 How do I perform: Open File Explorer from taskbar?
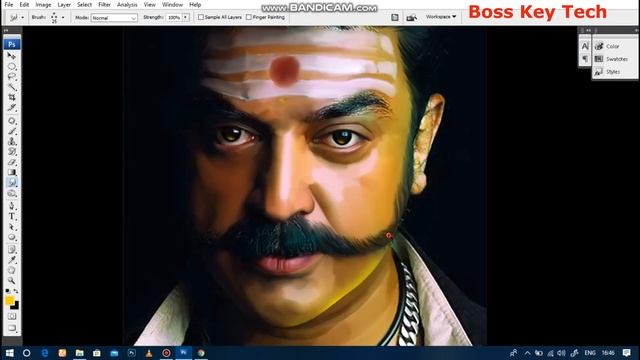coord(80,353)
